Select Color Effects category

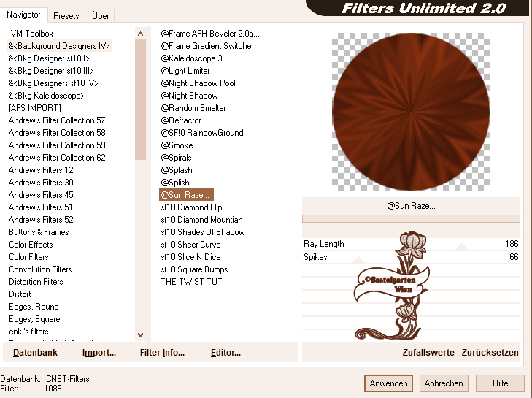(x=31, y=245)
